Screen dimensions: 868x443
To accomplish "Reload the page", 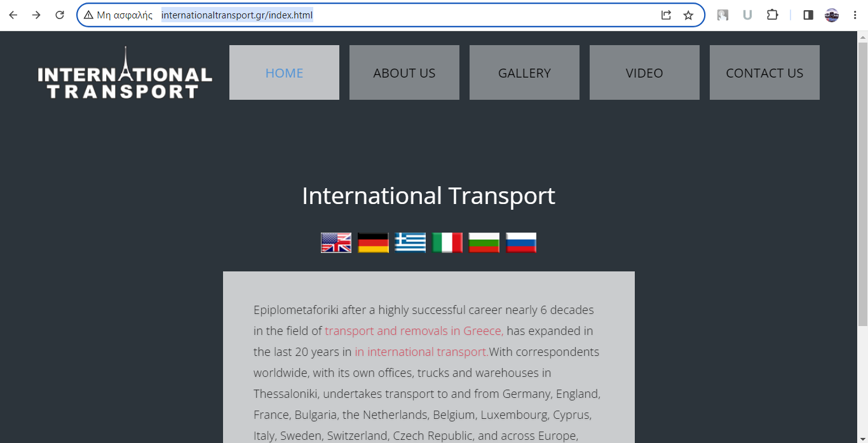I will point(60,15).
